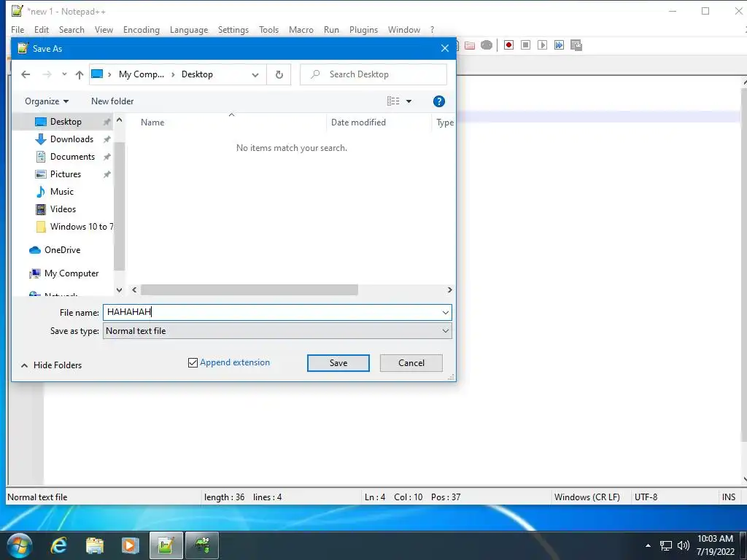747x560 pixels.
Task: Click the My Comp... breadcrumb
Action: pyautogui.click(x=142, y=74)
